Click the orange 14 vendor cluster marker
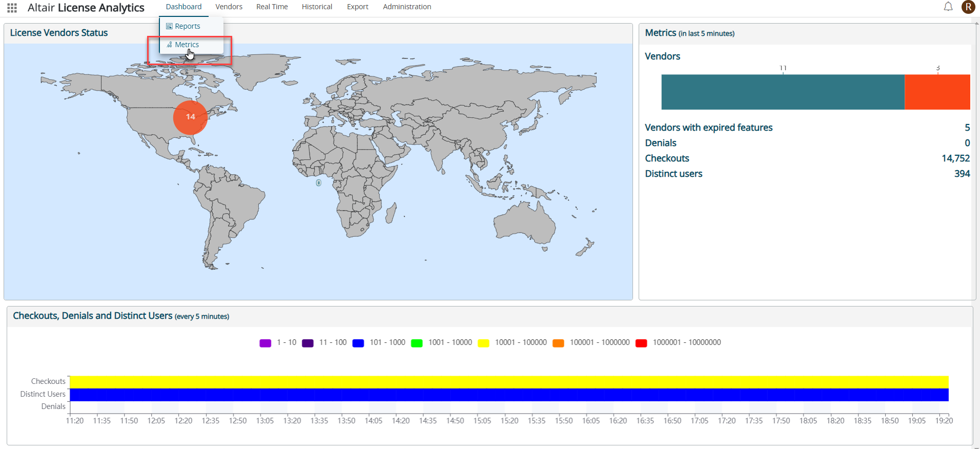 tap(190, 117)
